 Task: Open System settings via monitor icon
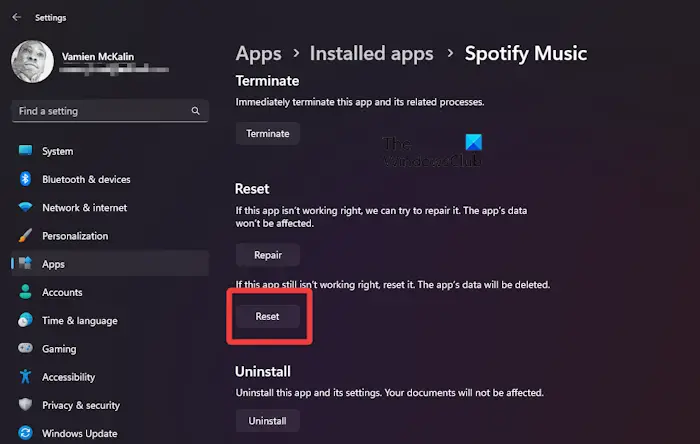25,150
